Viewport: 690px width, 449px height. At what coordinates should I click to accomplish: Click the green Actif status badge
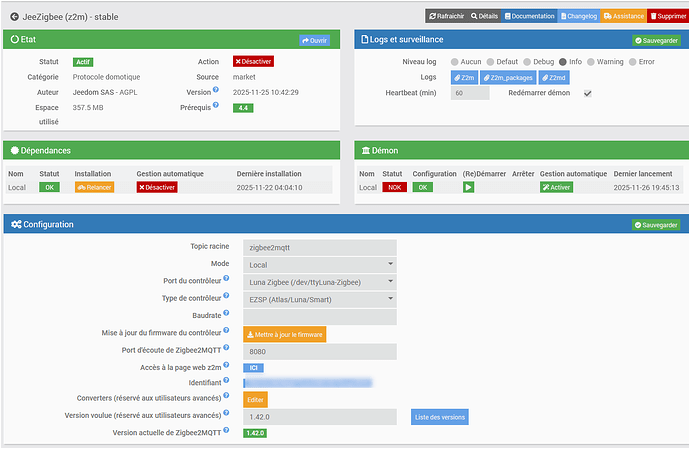pyautogui.click(x=83, y=62)
